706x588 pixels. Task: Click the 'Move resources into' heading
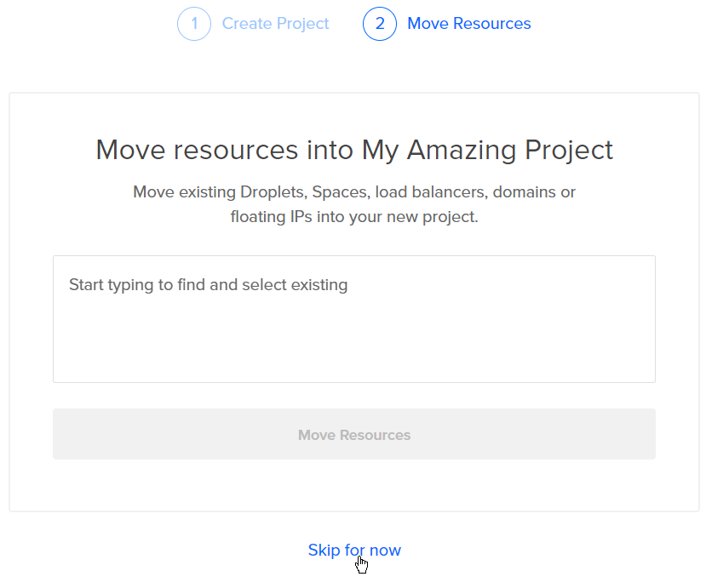pos(224,150)
